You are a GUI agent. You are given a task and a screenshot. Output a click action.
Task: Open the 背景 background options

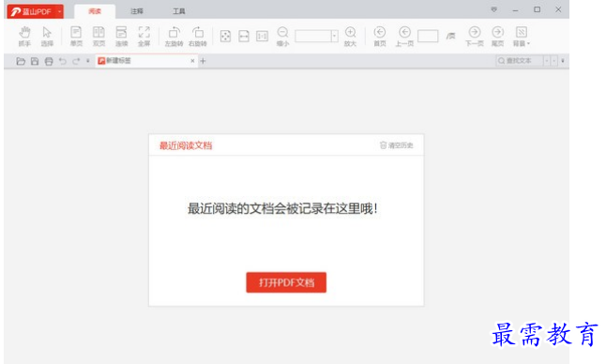click(x=522, y=37)
